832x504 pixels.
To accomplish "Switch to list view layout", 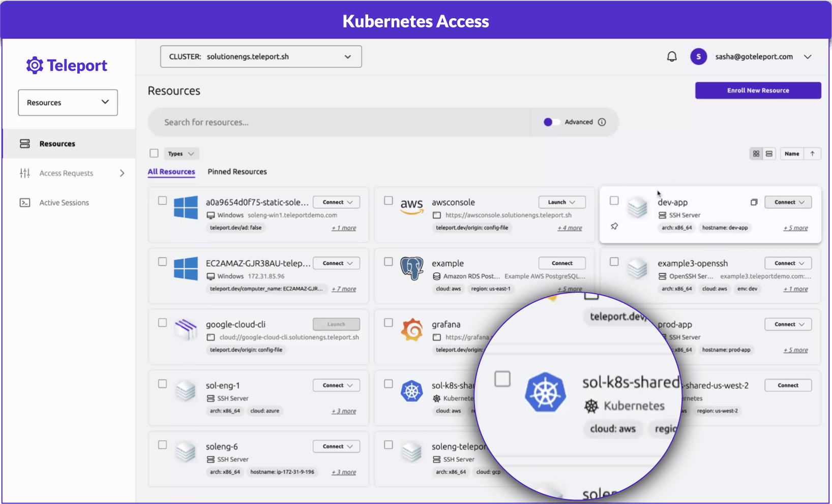I will 769,153.
